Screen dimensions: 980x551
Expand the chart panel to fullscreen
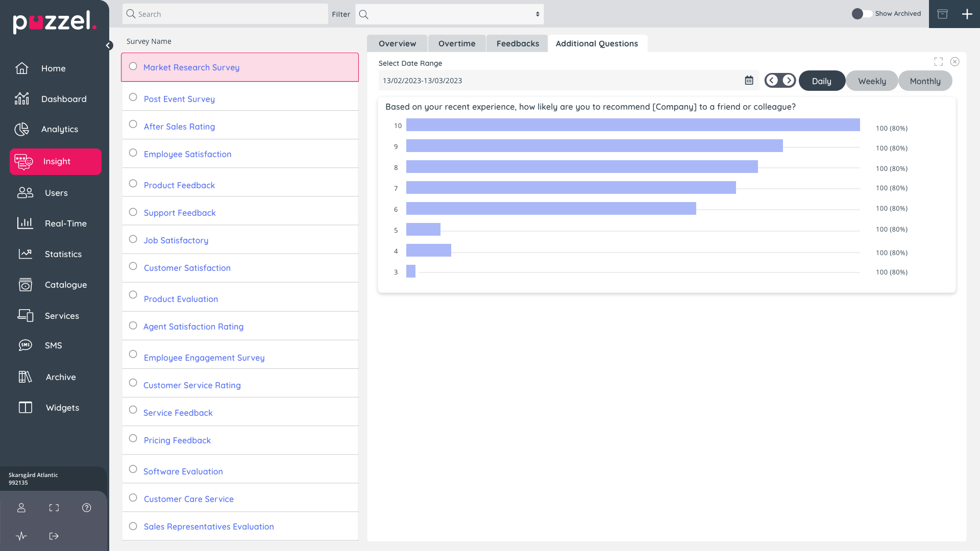coord(938,62)
